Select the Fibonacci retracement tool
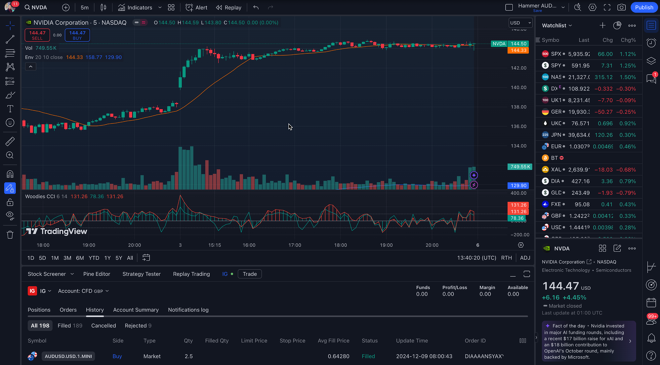 (x=10, y=53)
